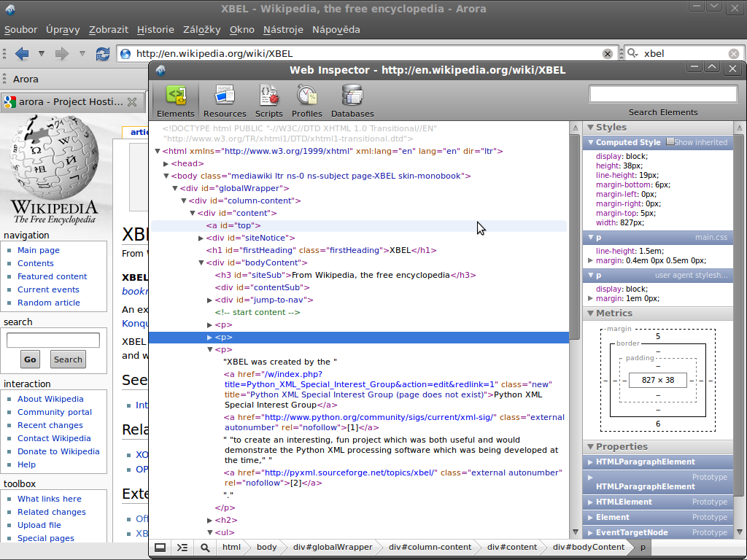Screen dimensions: 747x560
Task: Select the div#globalWrapper breadcrumb
Action: click(x=333, y=548)
